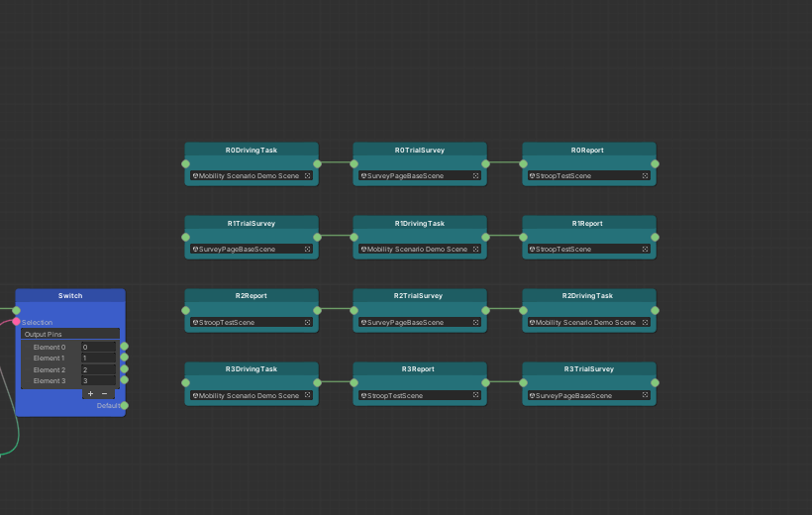Open object picker in R3DrivingTask scene field
812x515 pixels.
pyautogui.click(x=308, y=395)
